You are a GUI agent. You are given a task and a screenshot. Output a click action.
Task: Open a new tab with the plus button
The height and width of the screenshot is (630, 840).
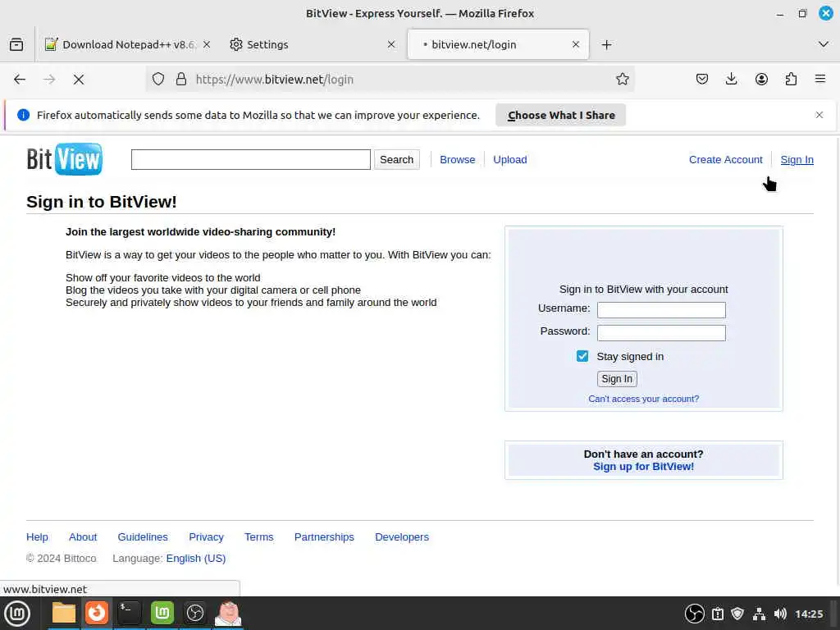point(606,45)
